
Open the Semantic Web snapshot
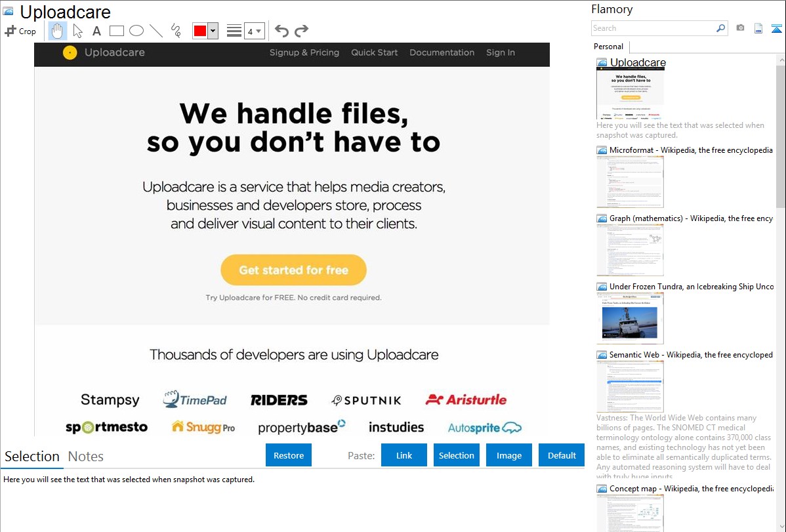click(691, 354)
